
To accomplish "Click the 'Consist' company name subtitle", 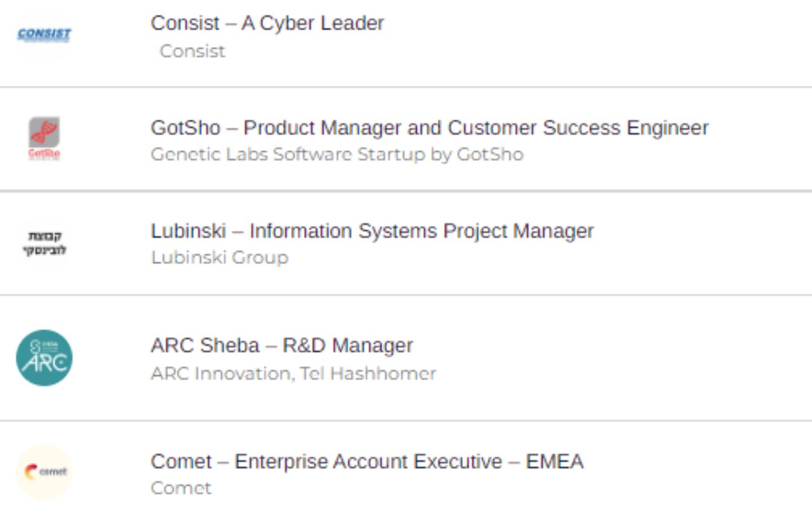I will coord(192,51).
